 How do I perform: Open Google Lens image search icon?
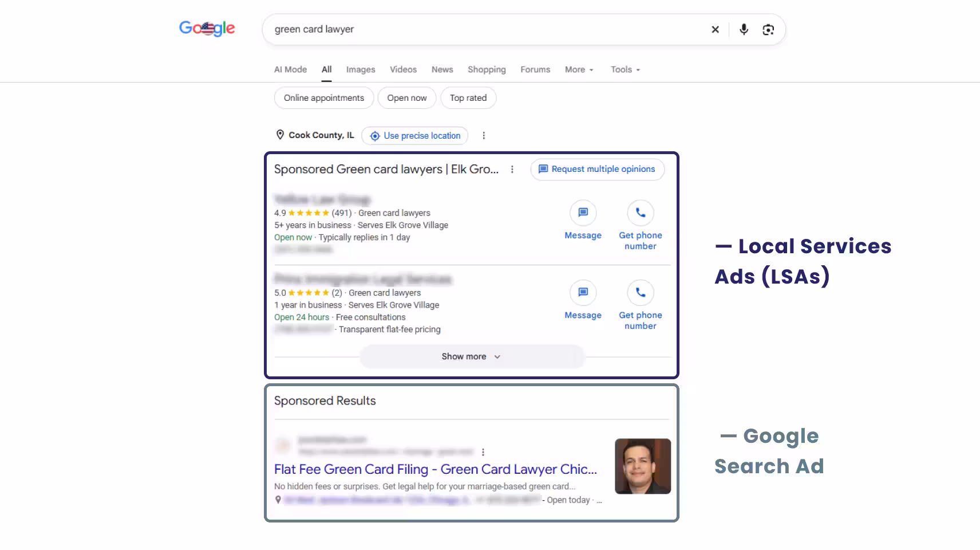click(x=768, y=29)
